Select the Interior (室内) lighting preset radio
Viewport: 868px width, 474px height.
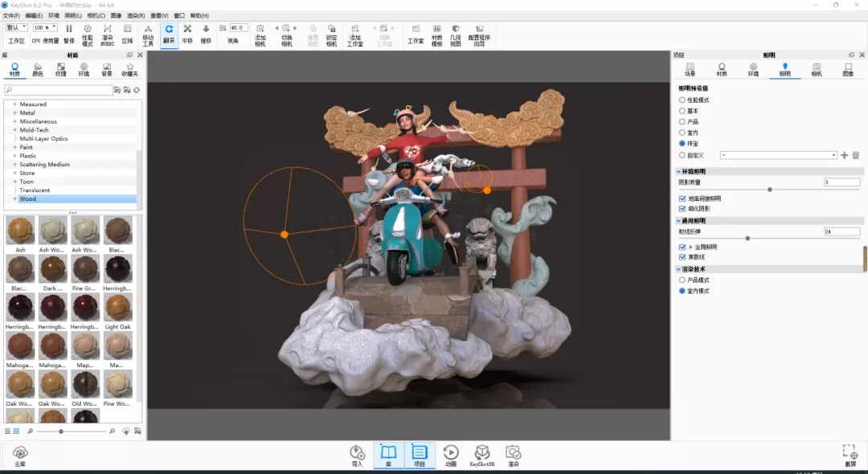pyautogui.click(x=682, y=133)
